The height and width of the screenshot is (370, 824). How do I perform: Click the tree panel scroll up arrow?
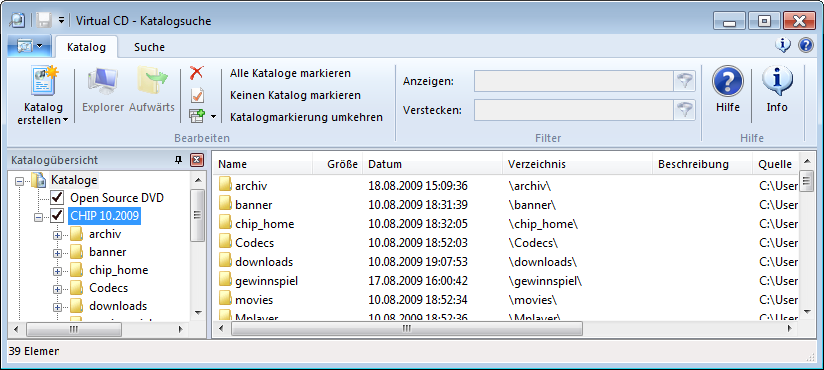[x=197, y=181]
